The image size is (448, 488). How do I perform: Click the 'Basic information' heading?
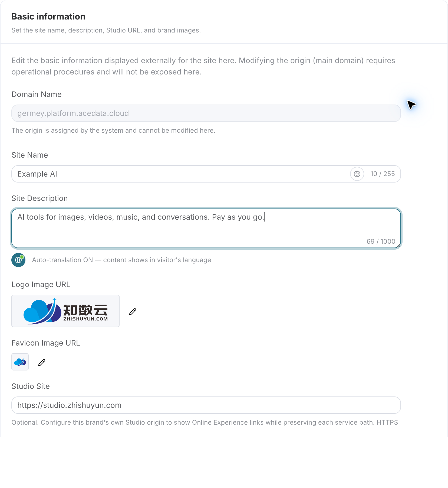[48, 17]
